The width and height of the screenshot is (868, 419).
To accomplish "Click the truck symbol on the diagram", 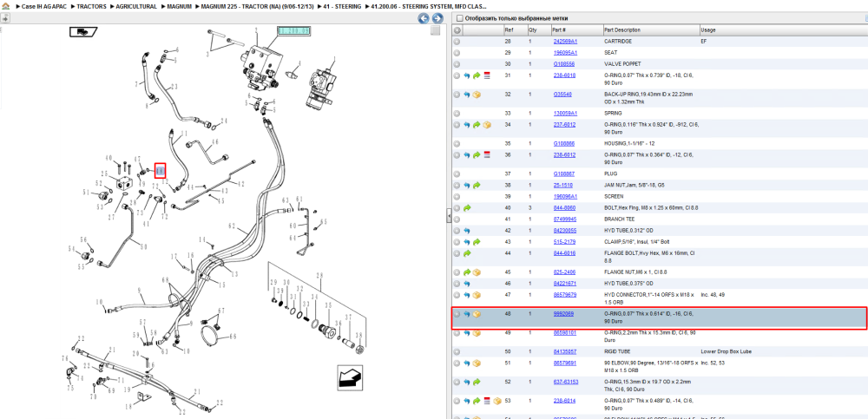I will click(83, 32).
